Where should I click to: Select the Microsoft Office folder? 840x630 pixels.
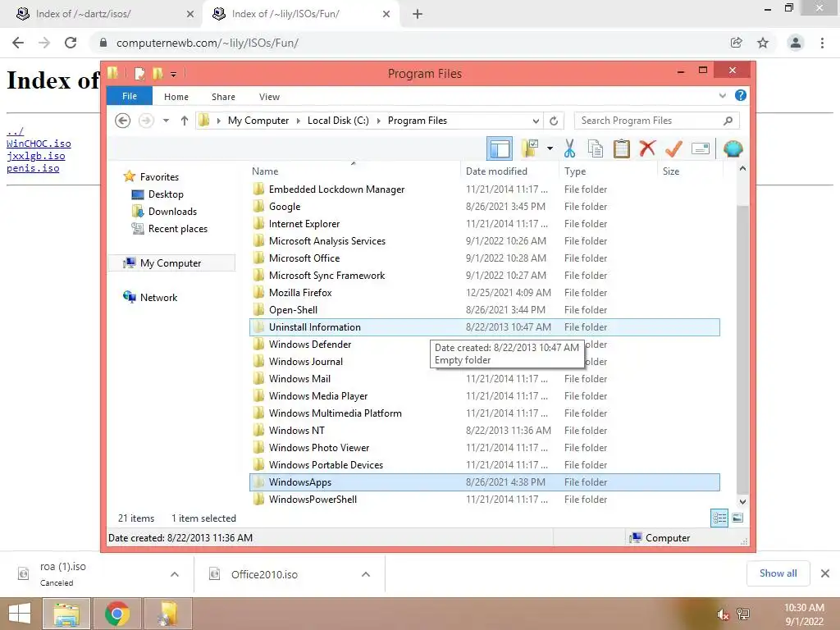click(484, 258)
